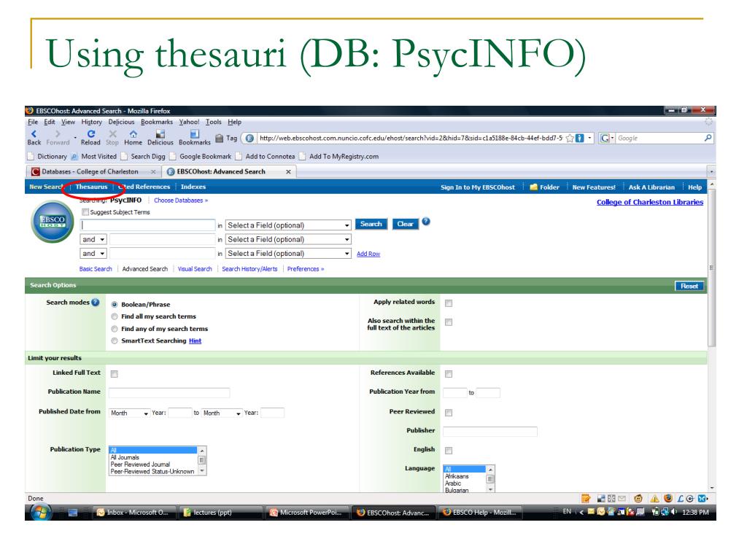
Task: Open the Tools menu
Action: [214, 122]
